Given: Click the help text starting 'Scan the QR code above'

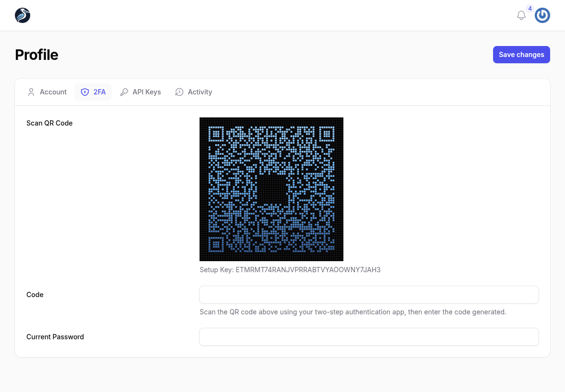Looking at the screenshot, I should [353, 312].
